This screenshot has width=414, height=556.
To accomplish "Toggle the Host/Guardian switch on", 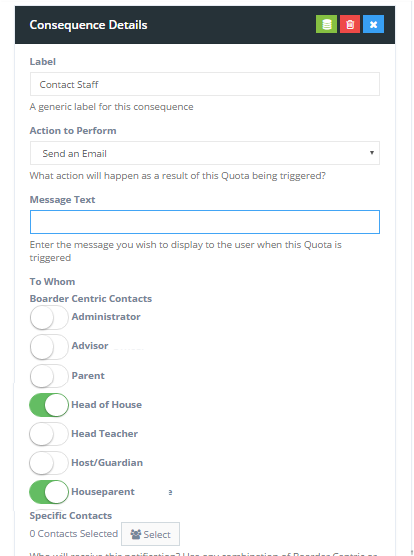I will (49, 463).
